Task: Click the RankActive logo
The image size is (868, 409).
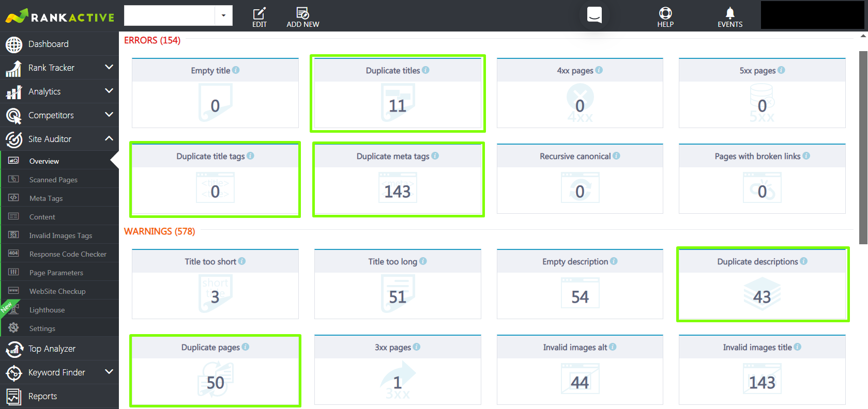Action: click(x=59, y=16)
